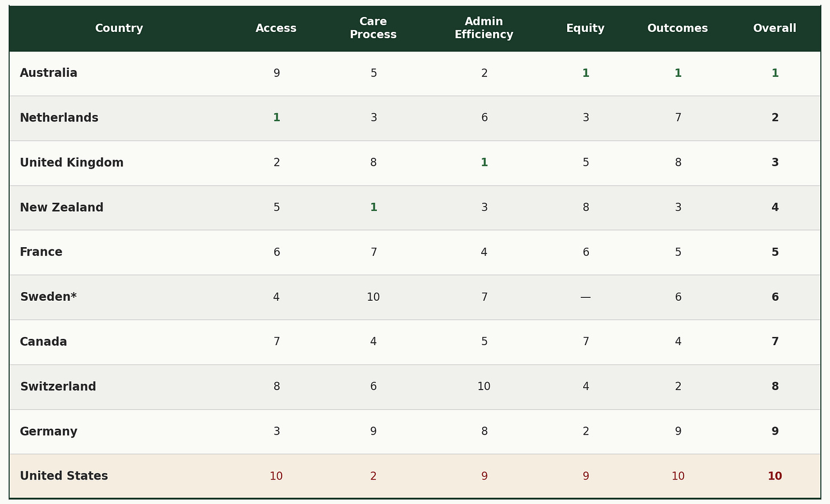The height and width of the screenshot is (504, 830).
Task: Click United States' Care Process value 2
Action: click(x=373, y=476)
